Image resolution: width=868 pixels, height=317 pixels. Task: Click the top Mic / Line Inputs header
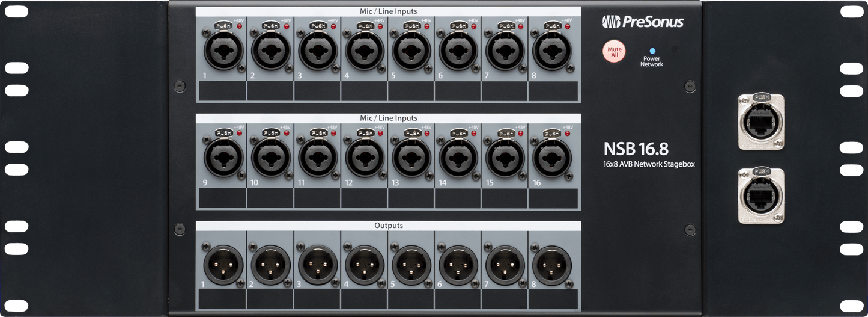[x=388, y=11]
